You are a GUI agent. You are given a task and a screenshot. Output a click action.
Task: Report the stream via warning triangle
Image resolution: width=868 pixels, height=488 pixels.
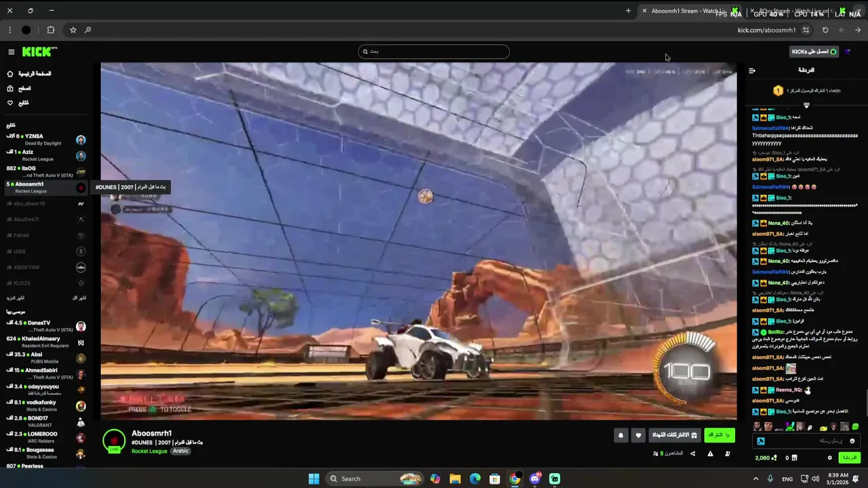point(710,453)
